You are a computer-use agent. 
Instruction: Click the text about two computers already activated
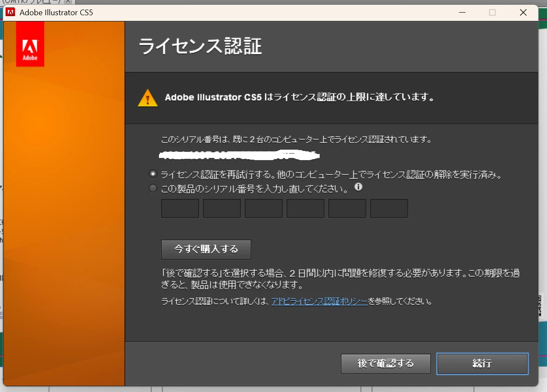pyautogui.click(x=296, y=140)
